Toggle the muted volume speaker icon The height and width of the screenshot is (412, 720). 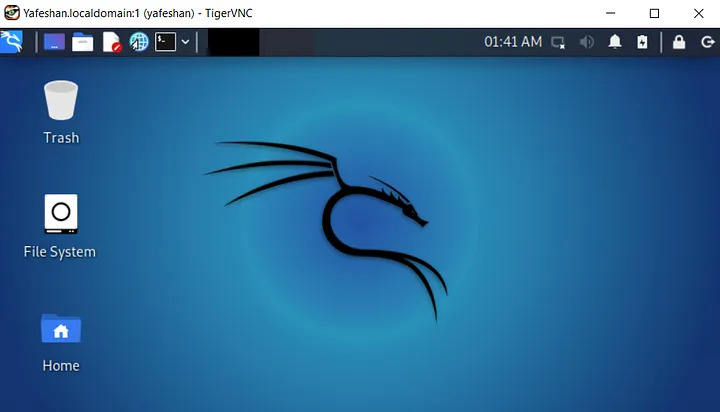(587, 42)
